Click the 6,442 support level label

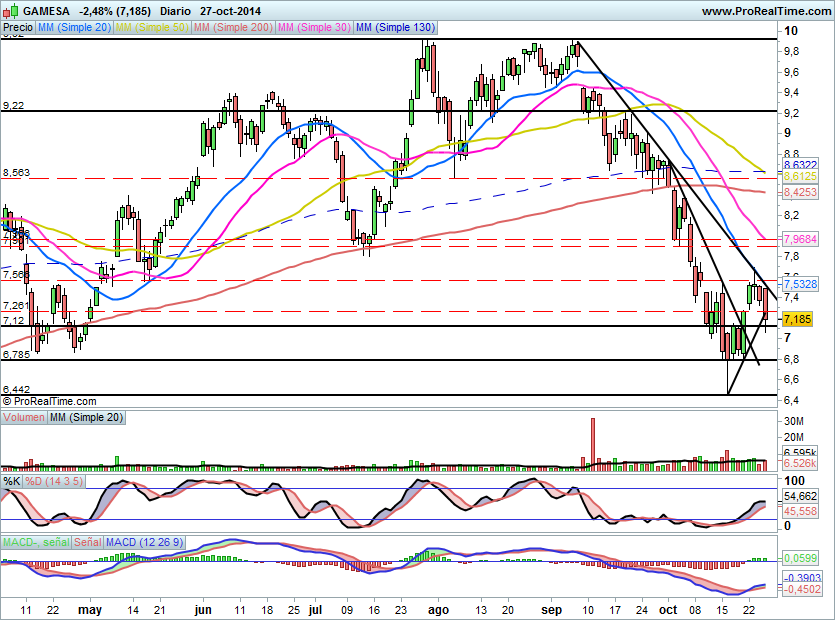pos(17,389)
